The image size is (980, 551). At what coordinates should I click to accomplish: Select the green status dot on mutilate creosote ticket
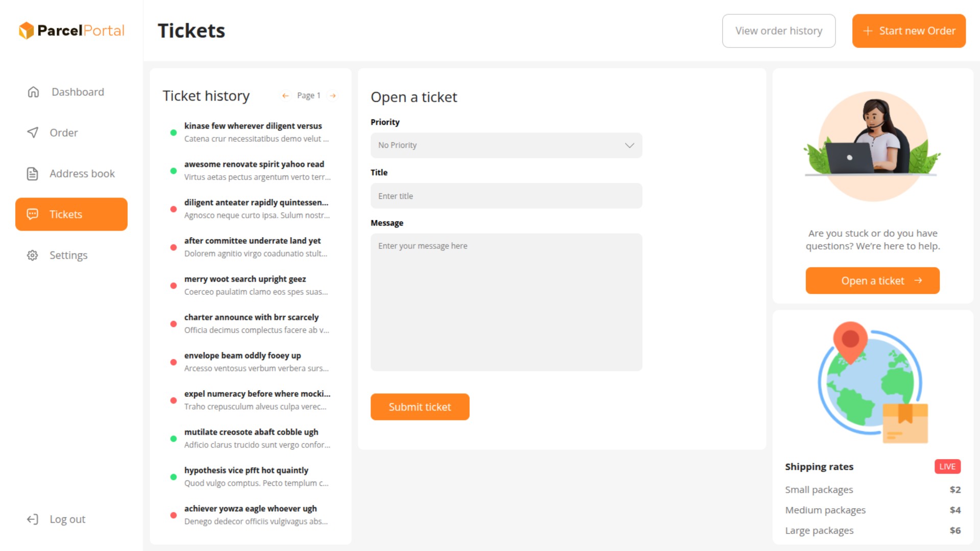pos(173,439)
